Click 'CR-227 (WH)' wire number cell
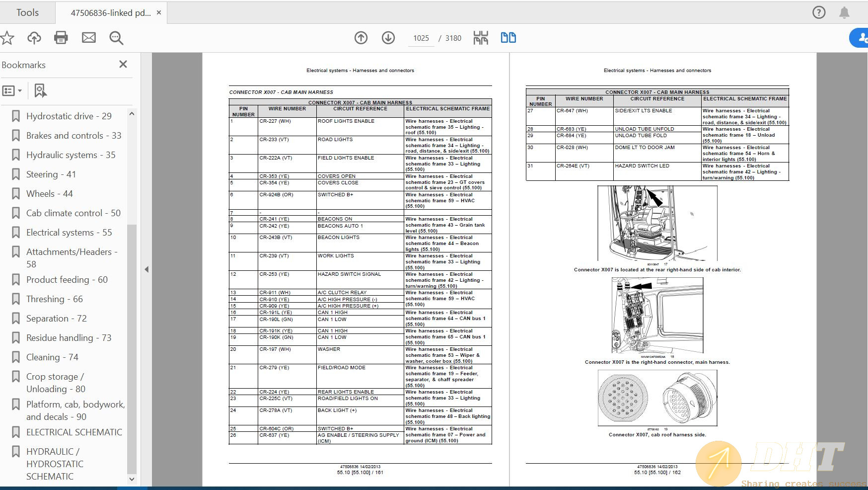Viewport: 868px width, 490px height. click(x=287, y=126)
